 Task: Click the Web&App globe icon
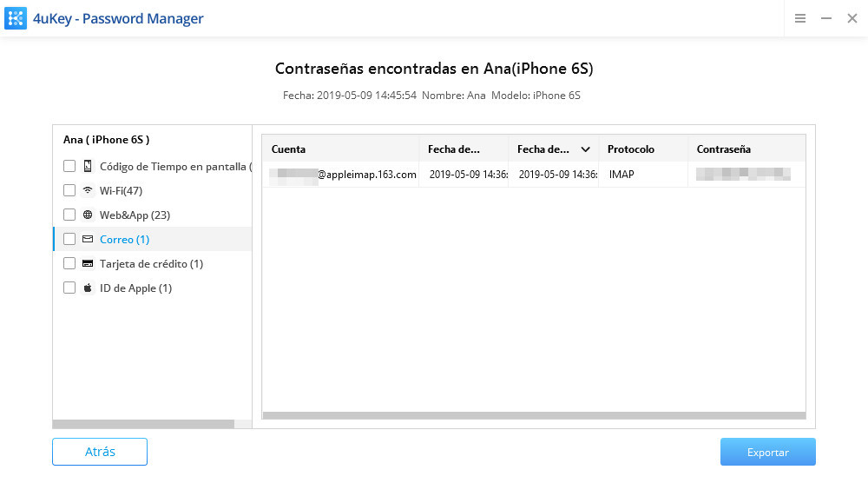click(x=88, y=215)
